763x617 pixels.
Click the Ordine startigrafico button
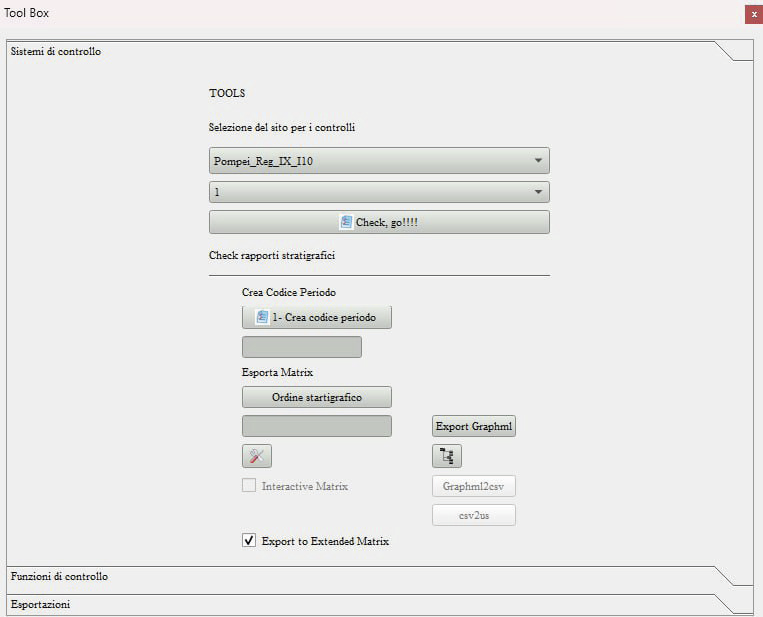[317, 397]
